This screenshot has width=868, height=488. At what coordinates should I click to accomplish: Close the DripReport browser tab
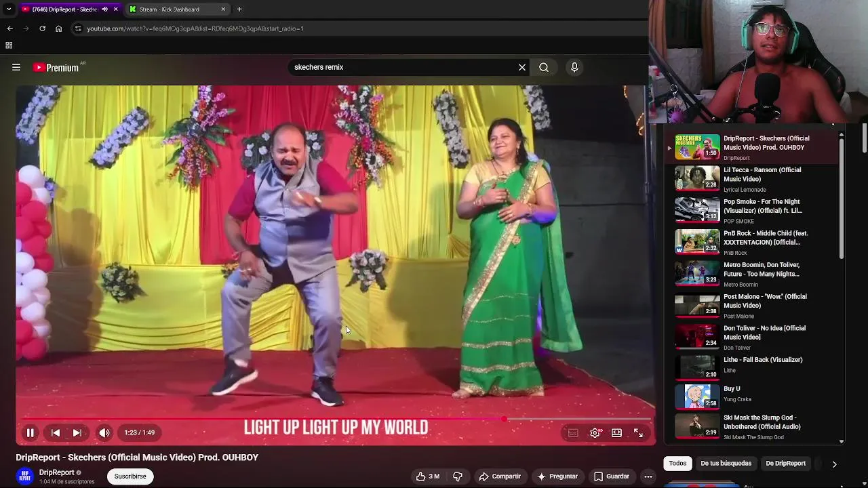(x=116, y=9)
